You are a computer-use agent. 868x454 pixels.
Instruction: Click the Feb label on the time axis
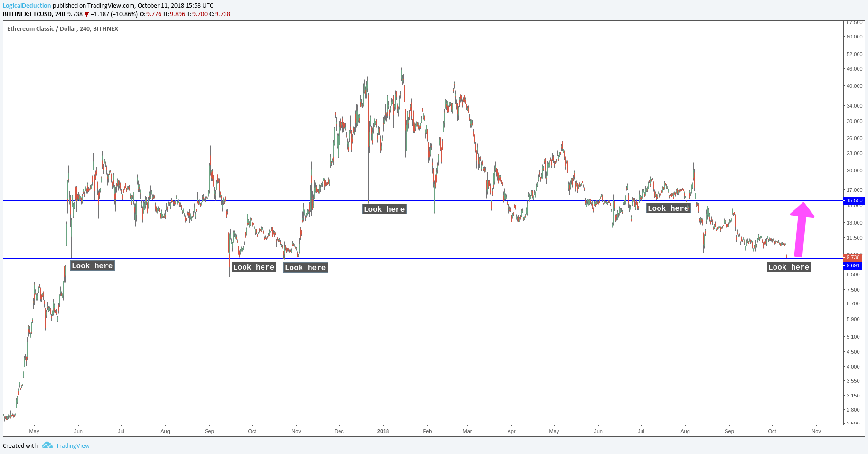point(427,431)
